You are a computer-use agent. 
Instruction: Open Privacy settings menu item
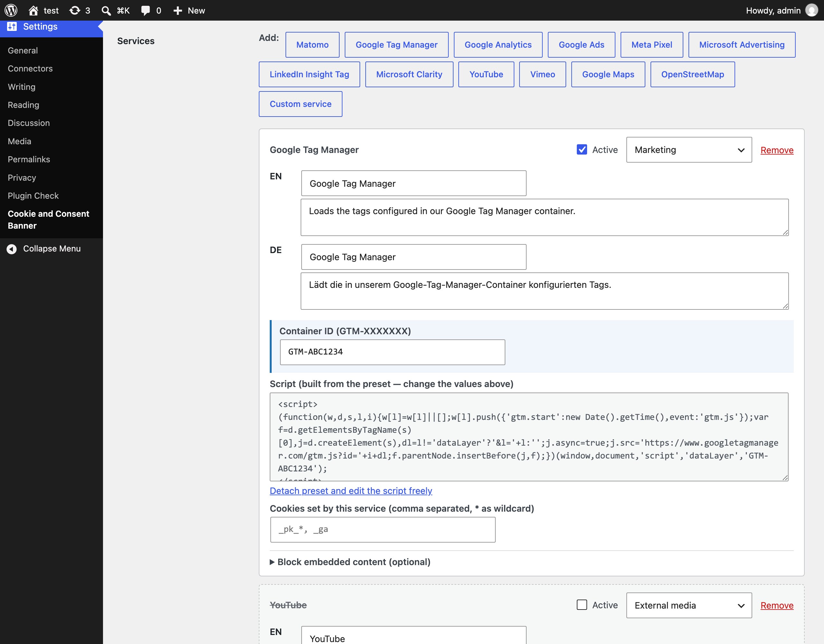coord(22,177)
